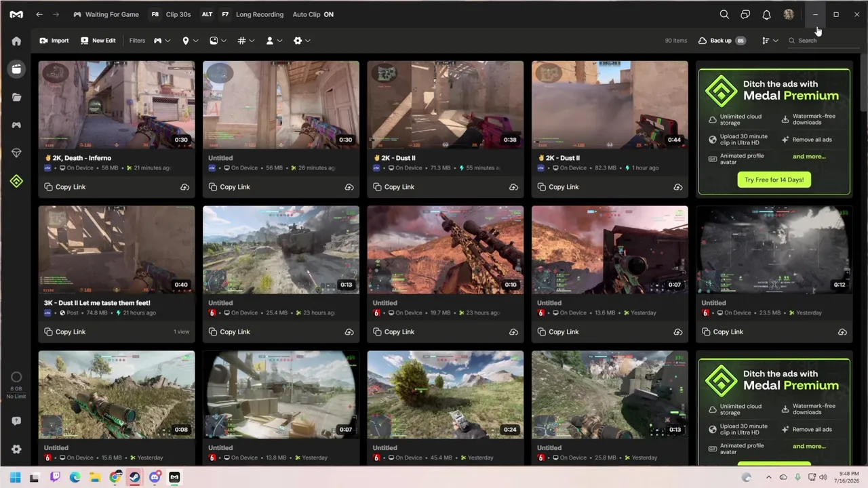Open the messages chat icon
868x488 pixels.
(x=745, y=14)
